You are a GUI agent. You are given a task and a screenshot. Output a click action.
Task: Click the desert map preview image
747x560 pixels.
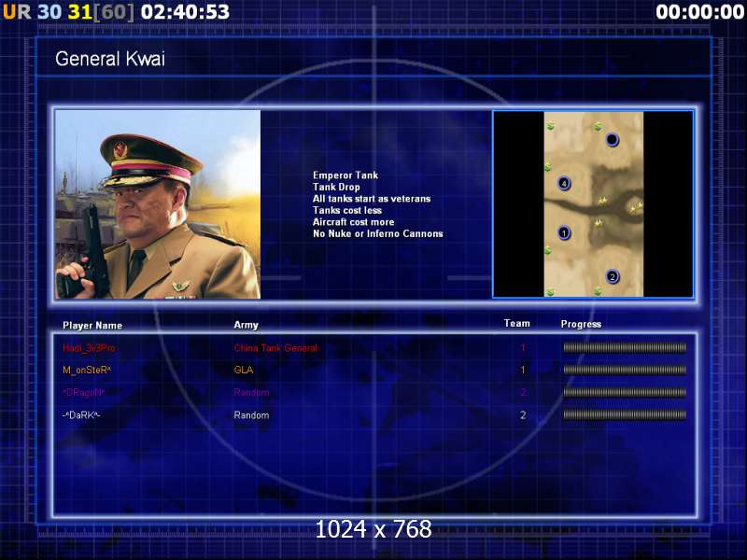594,204
